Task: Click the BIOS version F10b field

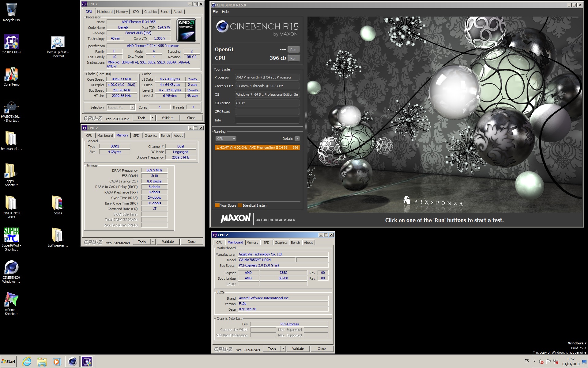Action: (x=283, y=304)
